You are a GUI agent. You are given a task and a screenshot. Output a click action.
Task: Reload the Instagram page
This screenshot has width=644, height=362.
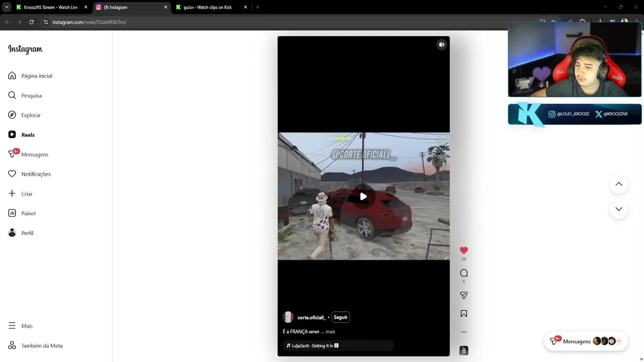tap(31, 22)
